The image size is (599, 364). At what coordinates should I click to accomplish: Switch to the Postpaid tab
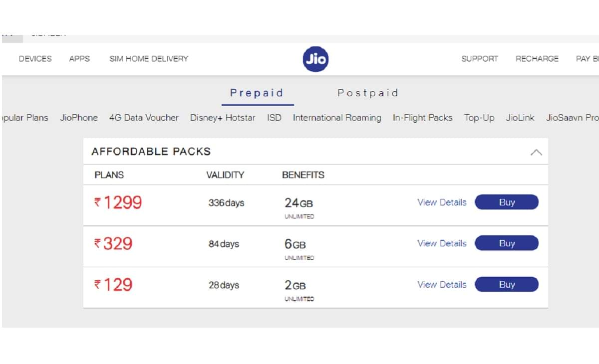point(368,93)
